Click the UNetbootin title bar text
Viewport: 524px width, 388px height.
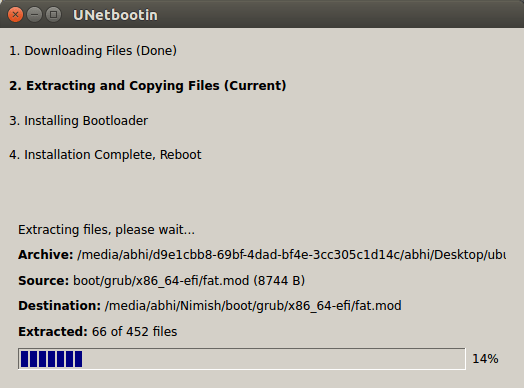tap(115, 15)
